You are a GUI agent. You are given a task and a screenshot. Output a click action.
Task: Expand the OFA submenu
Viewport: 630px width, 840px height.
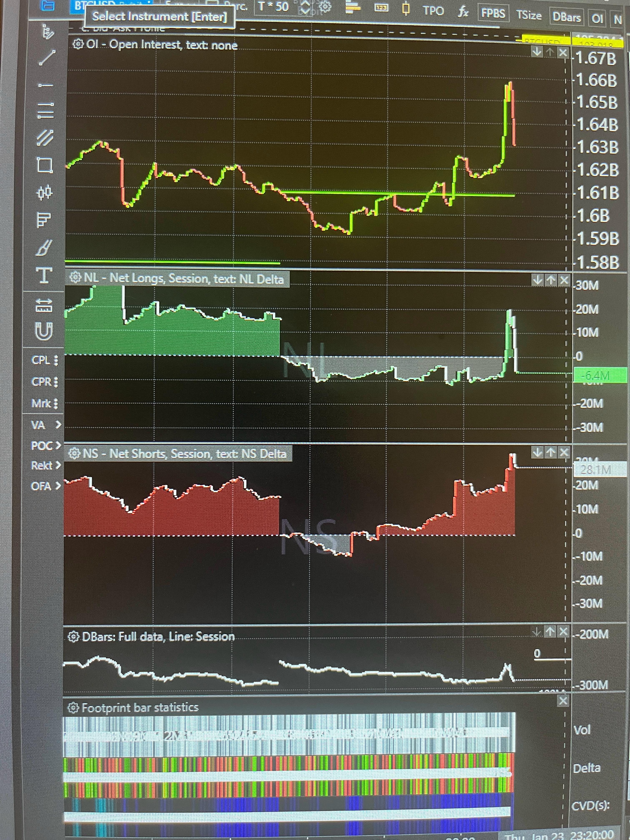[46, 486]
